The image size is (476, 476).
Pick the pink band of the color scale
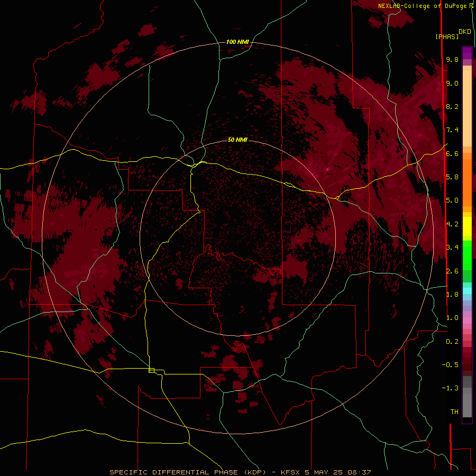click(x=467, y=321)
